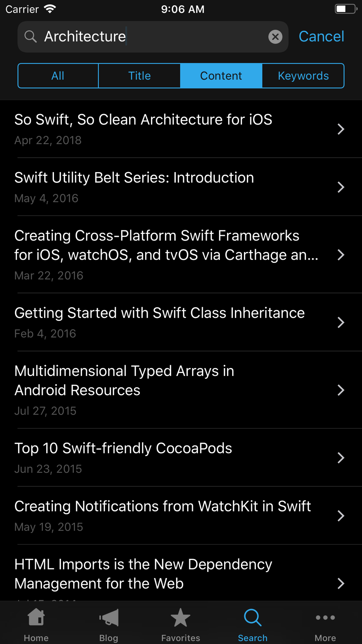Screen dimensions: 362x644
Task: Tap chevron beside Getting Started with Swift Class Inheritance
Action: (x=341, y=322)
